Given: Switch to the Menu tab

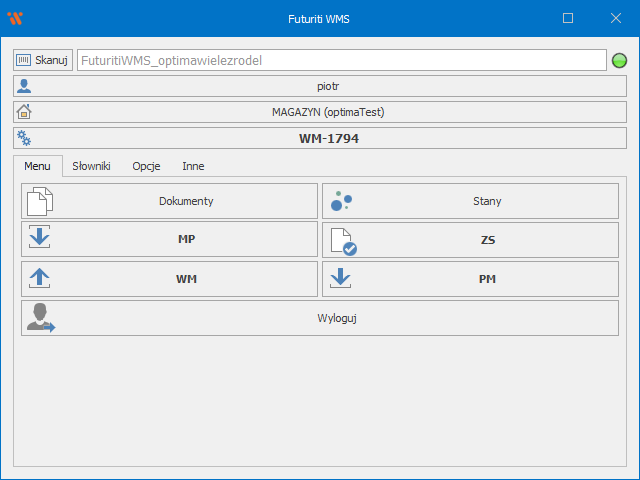Looking at the screenshot, I should [37, 166].
